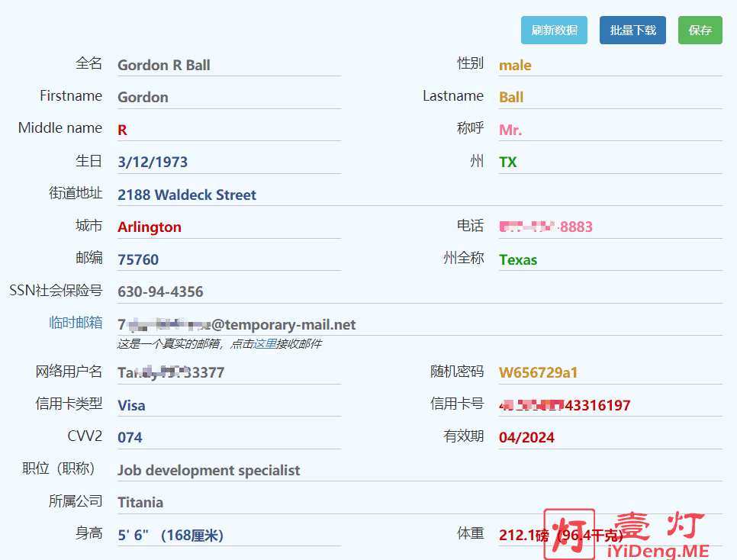Open the 临时邮箱 temporary mailbox link
737x560 pixels.
pyautogui.click(x=76, y=323)
